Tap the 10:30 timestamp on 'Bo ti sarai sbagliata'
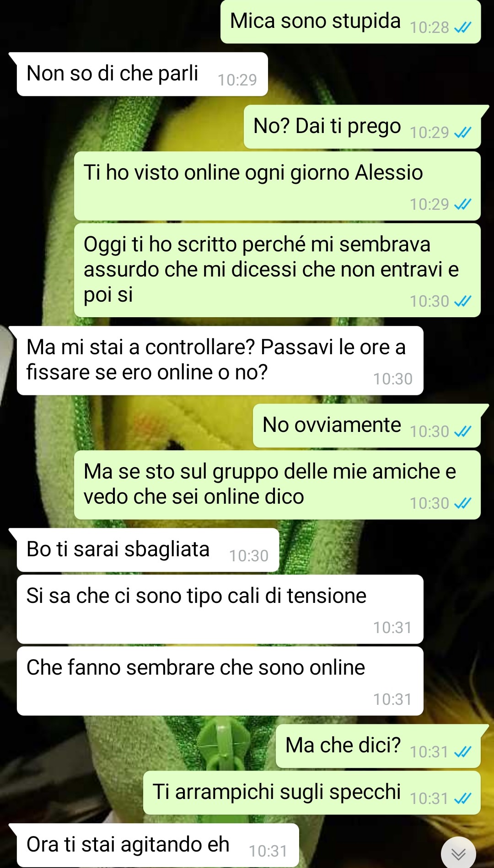Image resolution: width=494 pixels, height=868 pixels. (248, 556)
